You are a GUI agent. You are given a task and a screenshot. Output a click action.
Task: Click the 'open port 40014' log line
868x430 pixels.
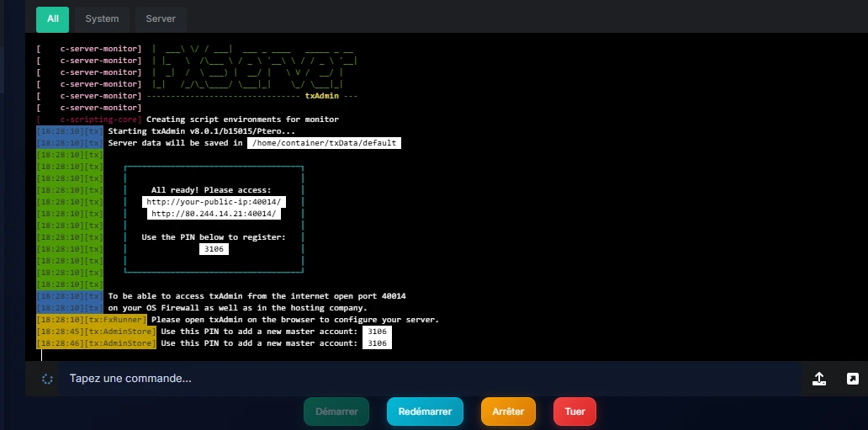[x=257, y=296]
